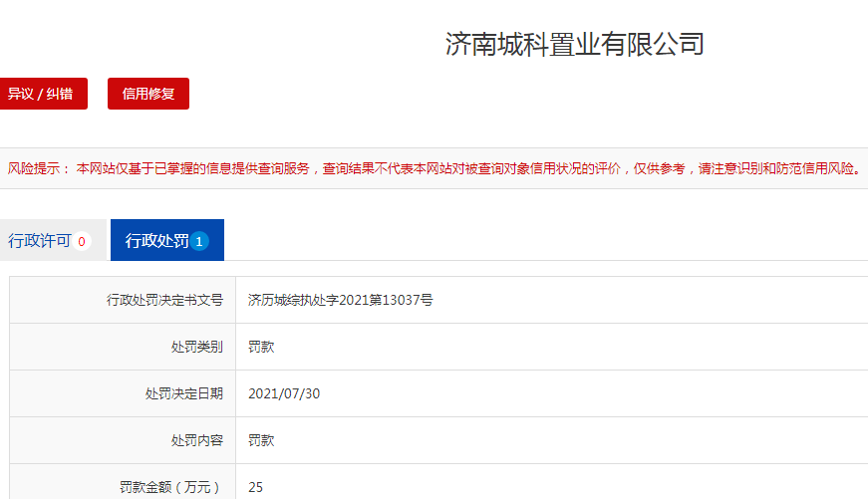This screenshot has height=499, width=868.
Task: Select company title 济南城科置业有限公司
Action: coord(575,44)
